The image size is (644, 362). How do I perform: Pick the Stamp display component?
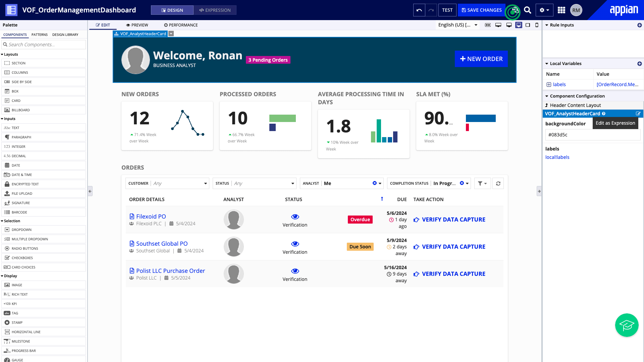coord(44,322)
